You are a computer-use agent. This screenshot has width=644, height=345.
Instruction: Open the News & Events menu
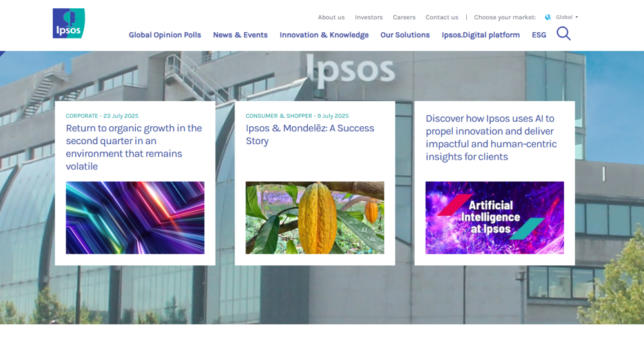(x=240, y=35)
